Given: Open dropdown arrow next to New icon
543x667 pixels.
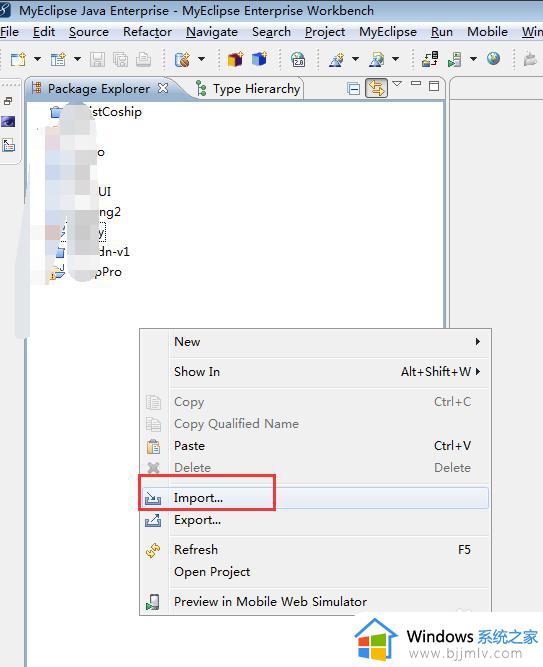Looking at the screenshot, I should 37,59.
